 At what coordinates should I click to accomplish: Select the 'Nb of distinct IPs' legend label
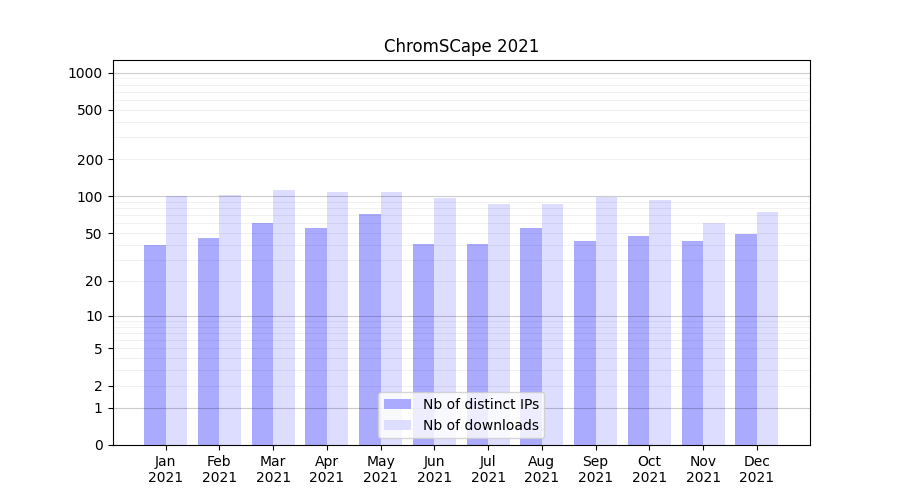click(x=480, y=404)
